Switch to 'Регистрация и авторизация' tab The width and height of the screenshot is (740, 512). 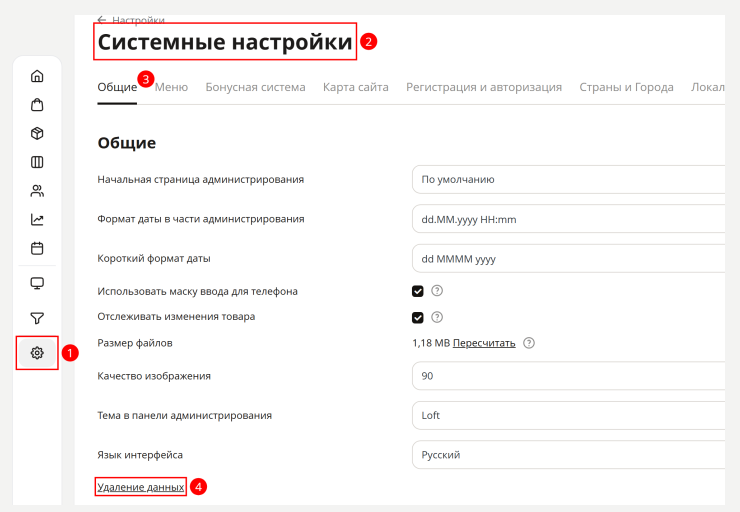pyautogui.click(x=484, y=87)
